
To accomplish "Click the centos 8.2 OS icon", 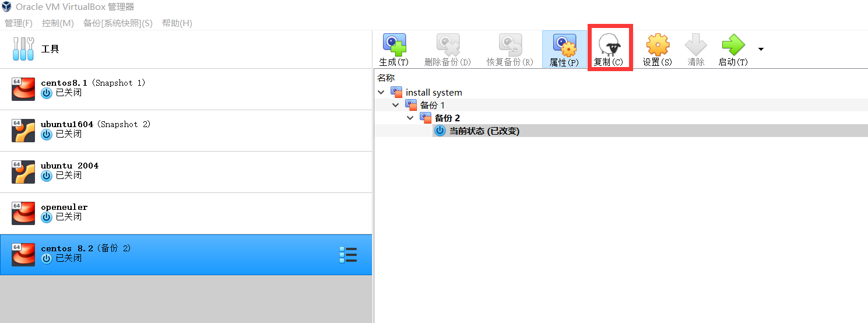I will click(x=23, y=255).
